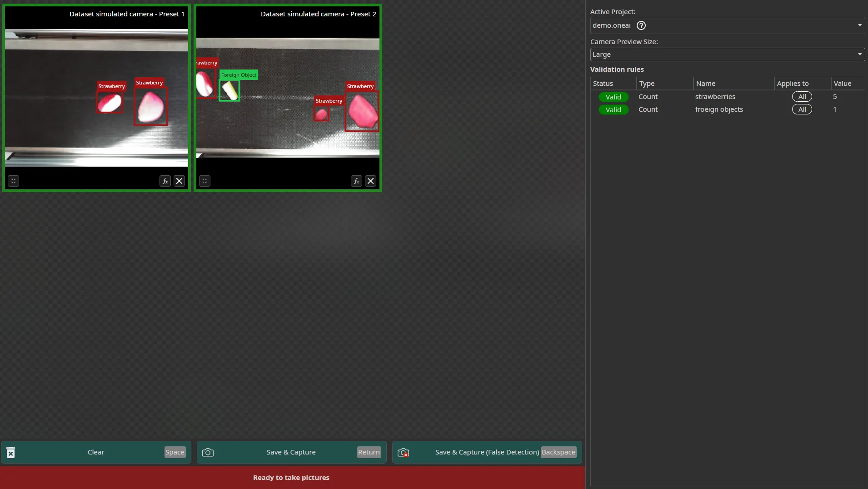Click the false detection camera icon

404,452
